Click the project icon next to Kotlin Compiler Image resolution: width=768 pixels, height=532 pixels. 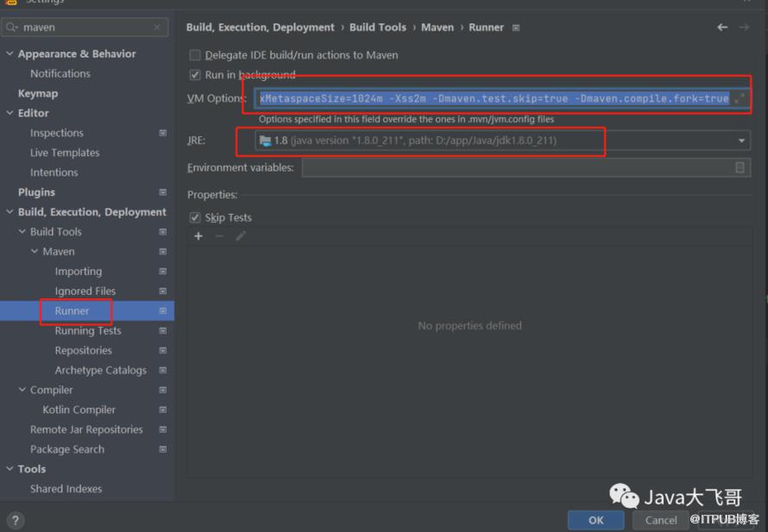pos(162,410)
